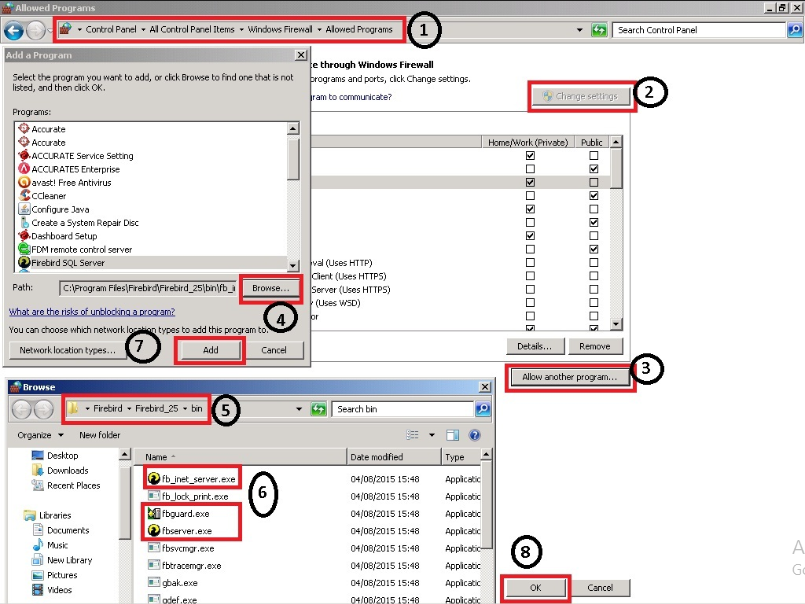Select Firebird SQL Server in the programs list
The image size is (805, 604).
point(67,262)
